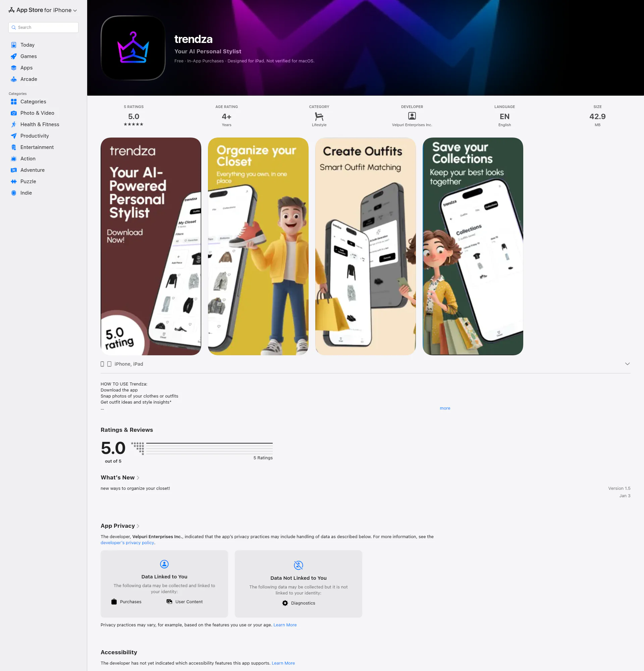Expand the iPhone, iPad screenshots chevron

point(627,364)
